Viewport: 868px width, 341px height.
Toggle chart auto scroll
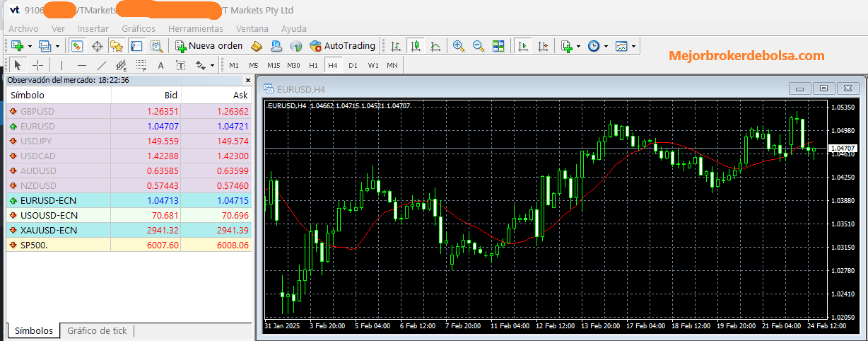click(x=522, y=46)
